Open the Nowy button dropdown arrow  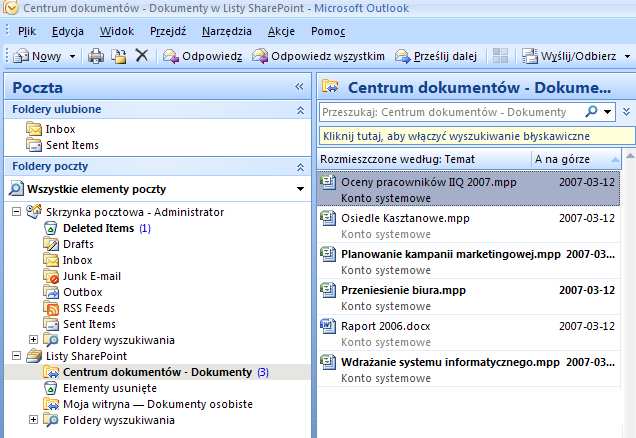(x=72, y=56)
